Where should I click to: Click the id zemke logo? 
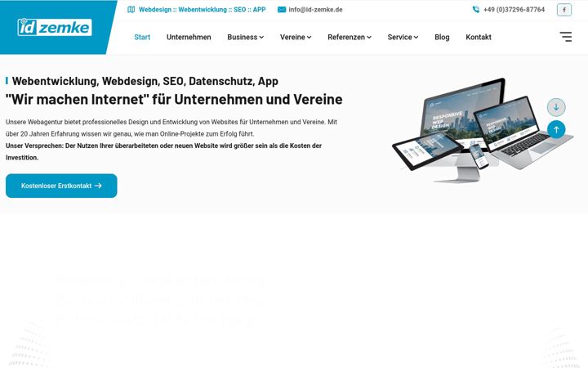[x=55, y=28]
